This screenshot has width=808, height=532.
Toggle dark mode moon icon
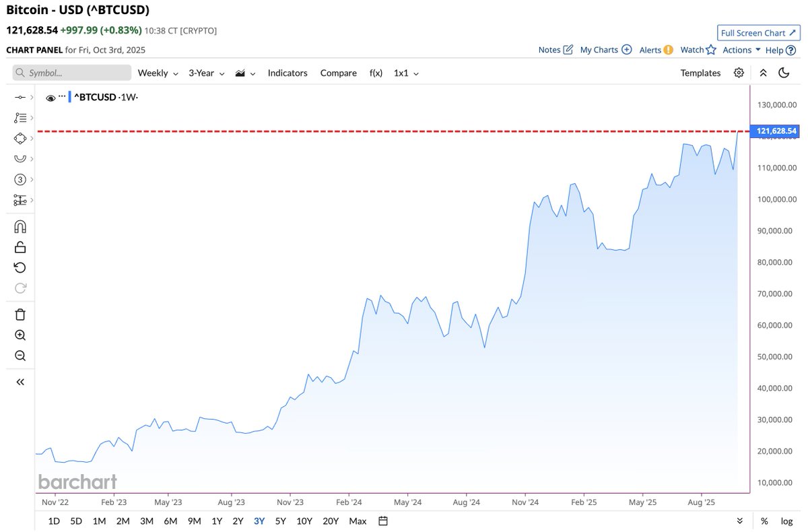[784, 73]
